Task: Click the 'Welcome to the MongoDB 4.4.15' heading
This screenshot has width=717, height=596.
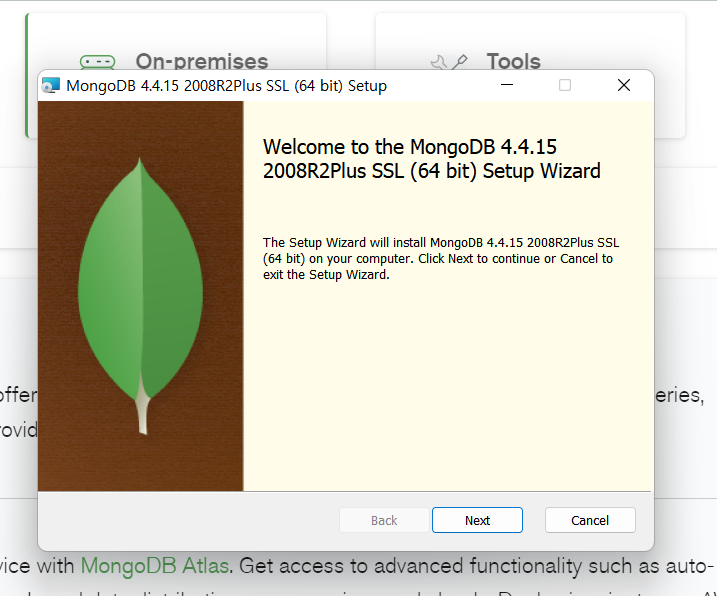Action: [432, 159]
